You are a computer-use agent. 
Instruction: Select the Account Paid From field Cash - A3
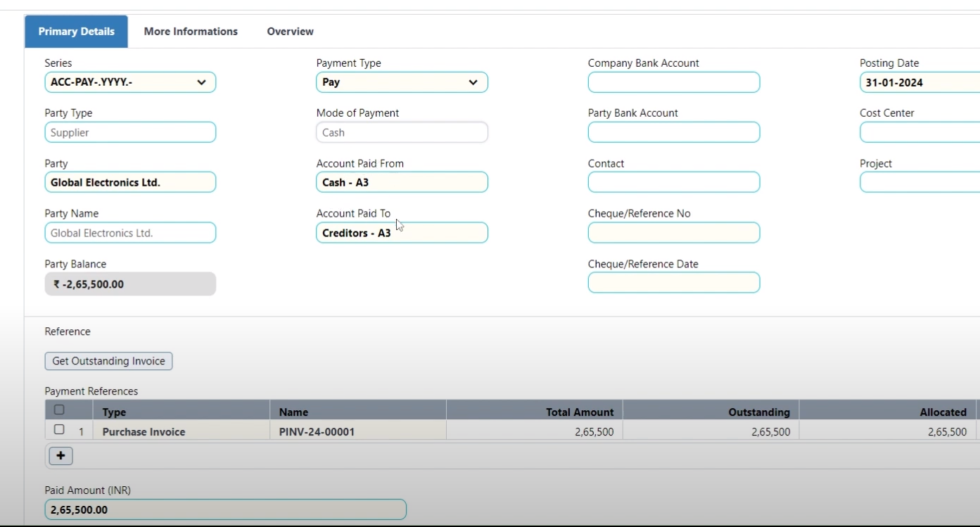(x=402, y=182)
